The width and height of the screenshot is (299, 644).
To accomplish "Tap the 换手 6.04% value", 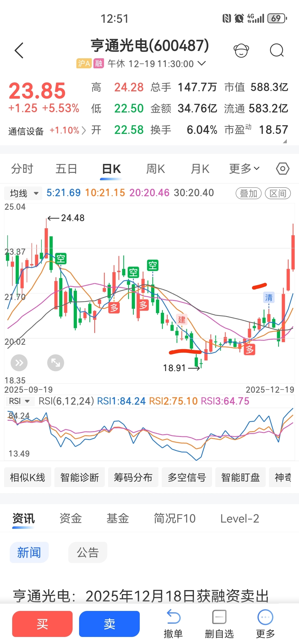I will coord(202,130).
